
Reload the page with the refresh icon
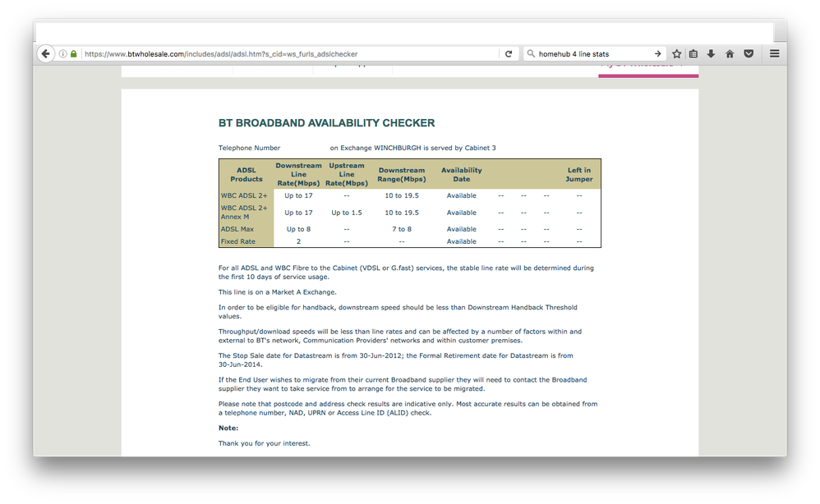(509, 54)
